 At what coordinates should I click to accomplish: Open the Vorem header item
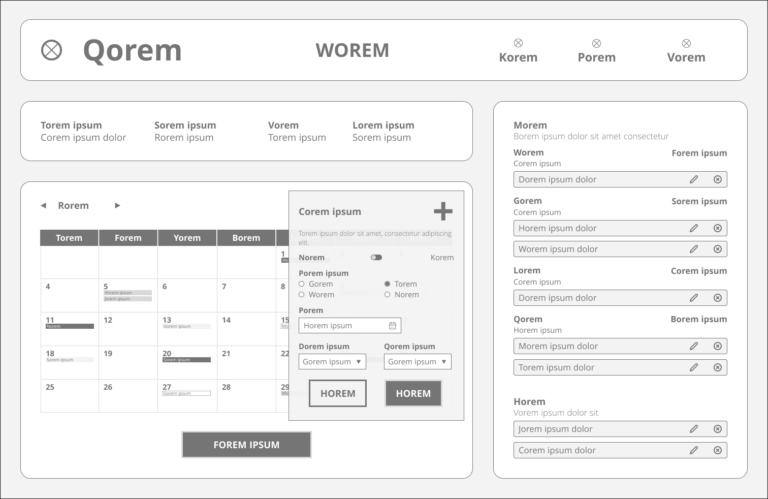(x=686, y=51)
